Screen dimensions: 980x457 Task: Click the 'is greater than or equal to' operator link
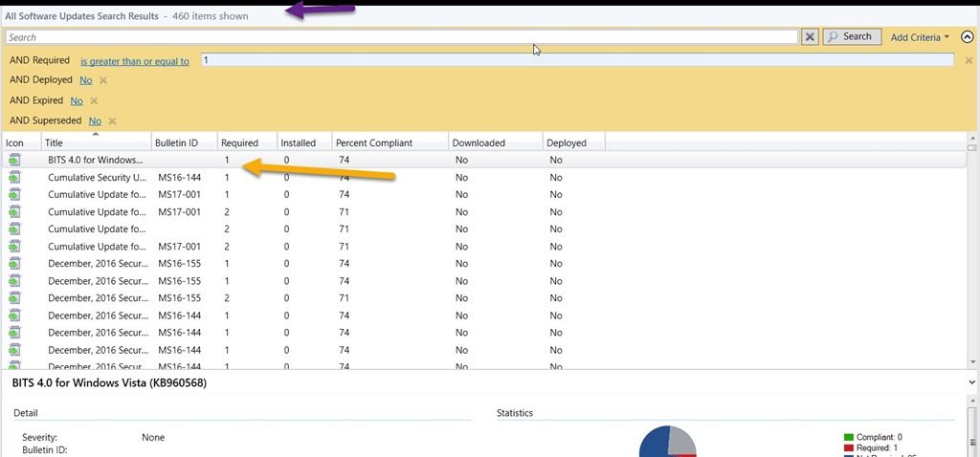click(x=135, y=61)
